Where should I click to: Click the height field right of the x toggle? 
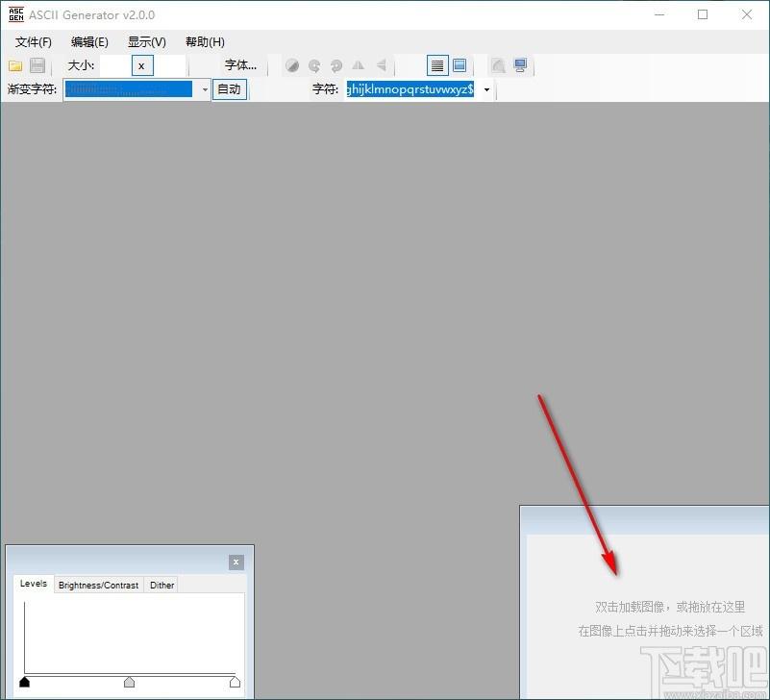pyautogui.click(x=170, y=65)
